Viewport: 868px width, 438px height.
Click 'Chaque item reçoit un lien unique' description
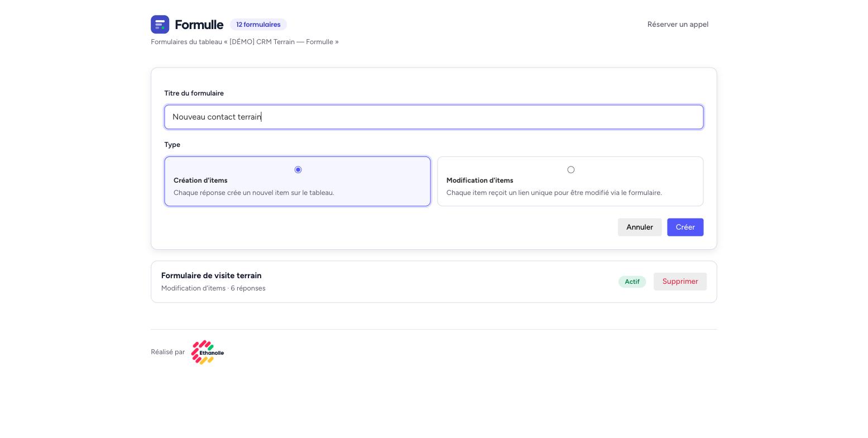coord(554,193)
